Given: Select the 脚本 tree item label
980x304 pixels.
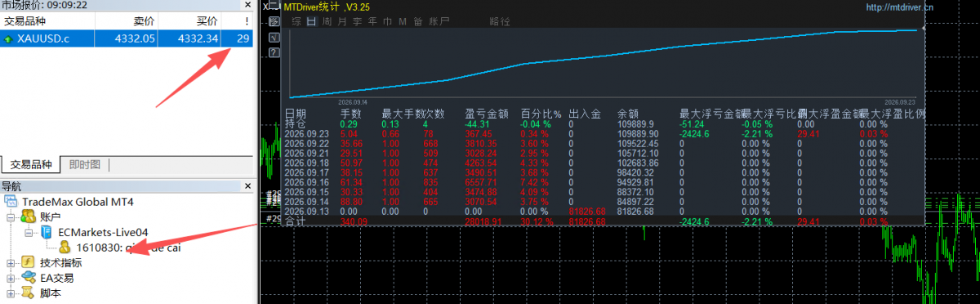Looking at the screenshot, I should pyautogui.click(x=50, y=293).
